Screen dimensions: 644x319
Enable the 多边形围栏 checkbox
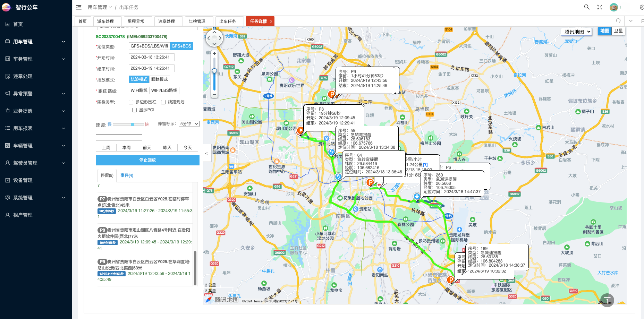pos(131,102)
